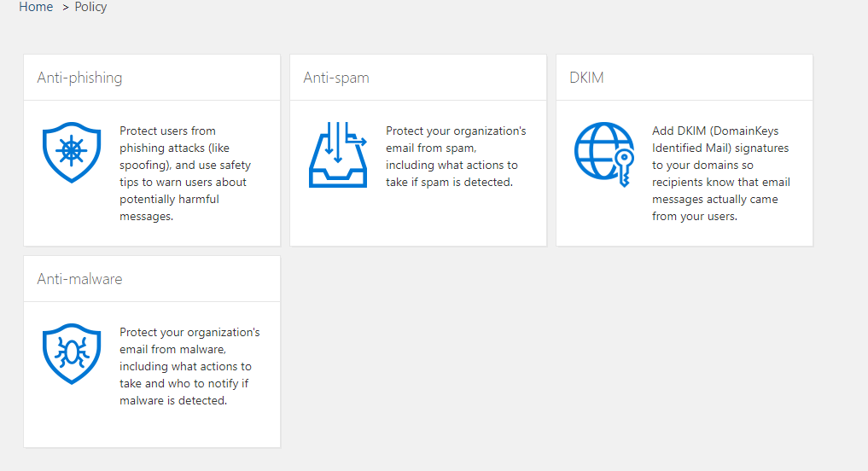This screenshot has height=471, width=868.
Task: Click the breadcrumb separator arrow
Action: click(x=65, y=8)
